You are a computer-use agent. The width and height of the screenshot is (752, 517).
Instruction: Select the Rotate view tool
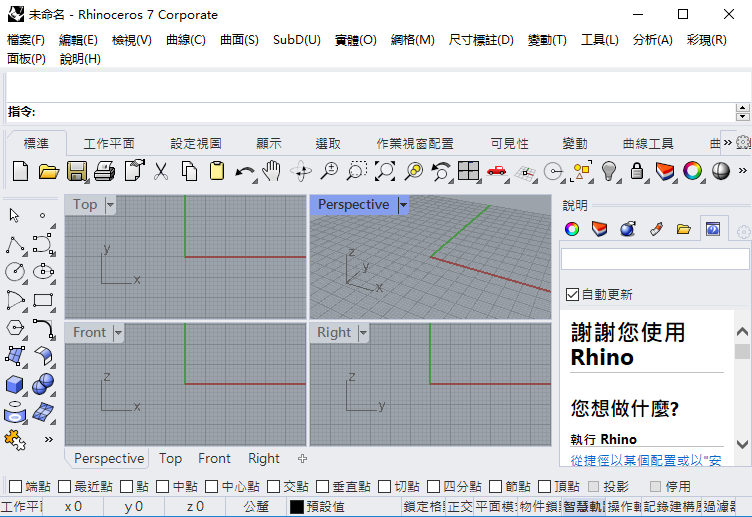301,171
